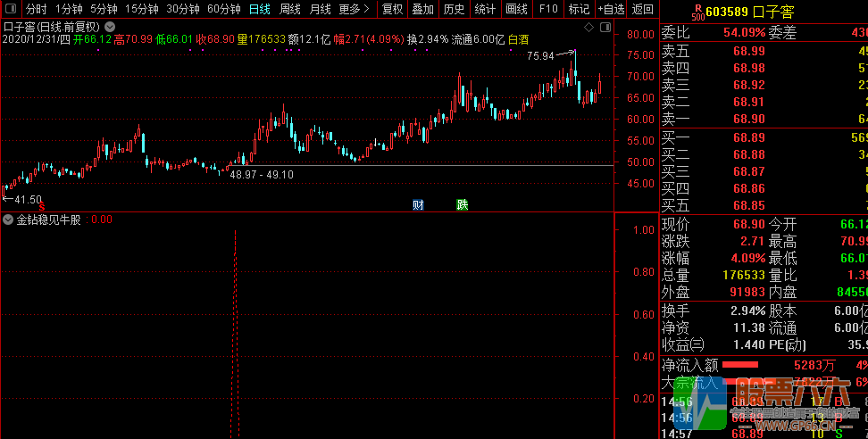The image size is (868, 439).
Task: Select the 买五 price 68.85
Action: coord(749,205)
